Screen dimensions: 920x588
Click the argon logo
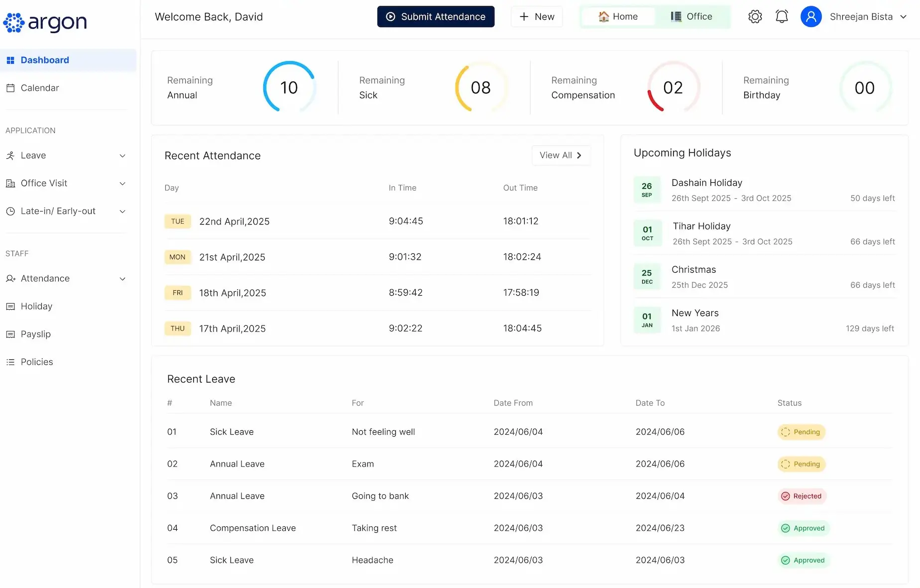pos(45,22)
